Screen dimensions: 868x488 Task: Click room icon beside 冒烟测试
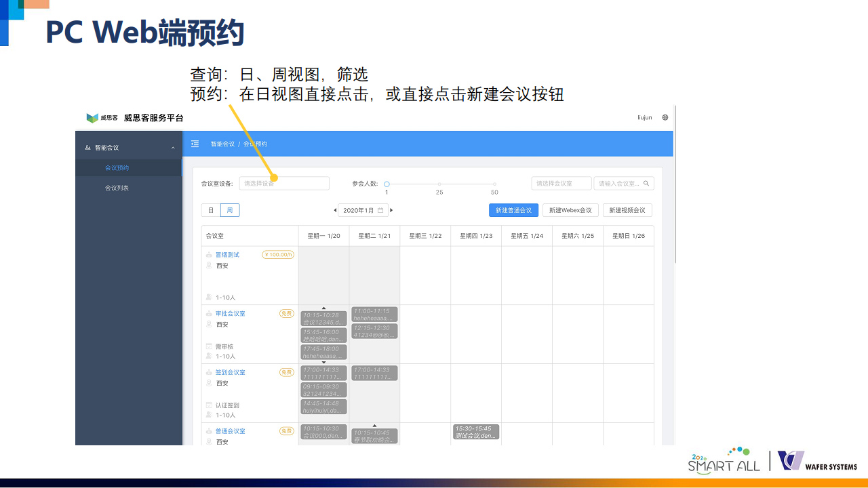tap(209, 255)
